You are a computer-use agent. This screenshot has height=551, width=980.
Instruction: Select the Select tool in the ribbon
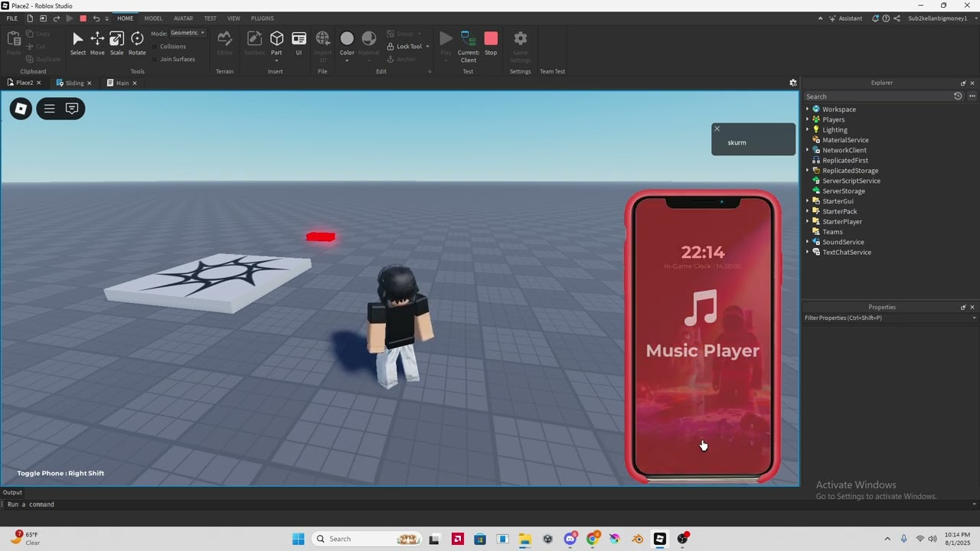tap(77, 44)
